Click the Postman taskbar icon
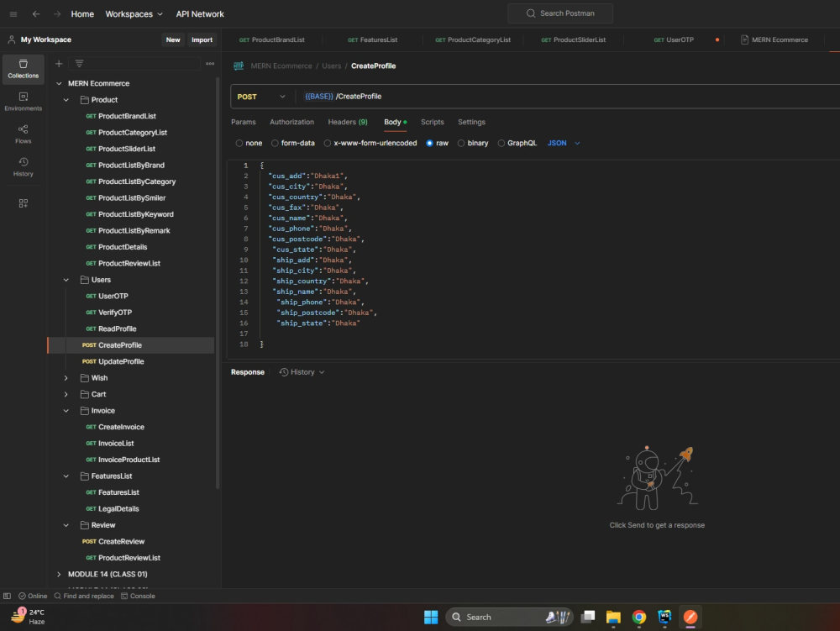This screenshot has height=631, width=840. coord(690,617)
